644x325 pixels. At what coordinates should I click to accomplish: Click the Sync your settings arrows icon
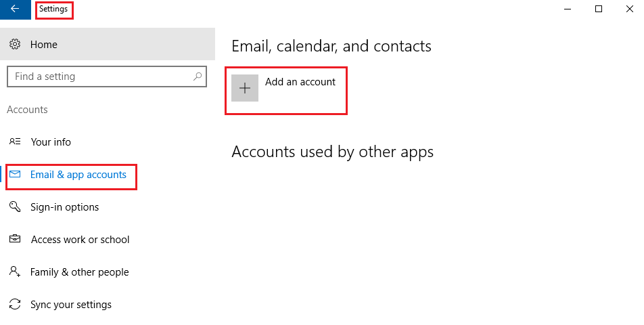pyautogui.click(x=15, y=305)
